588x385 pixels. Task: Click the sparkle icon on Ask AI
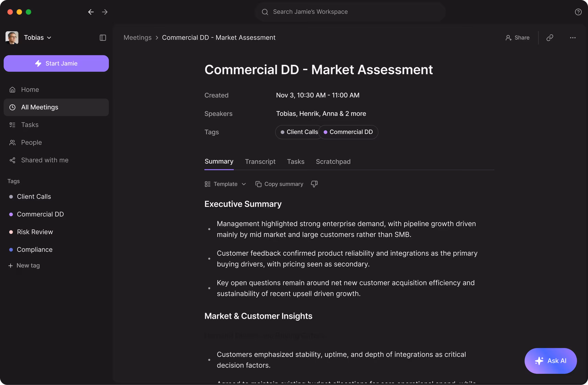[x=539, y=361]
